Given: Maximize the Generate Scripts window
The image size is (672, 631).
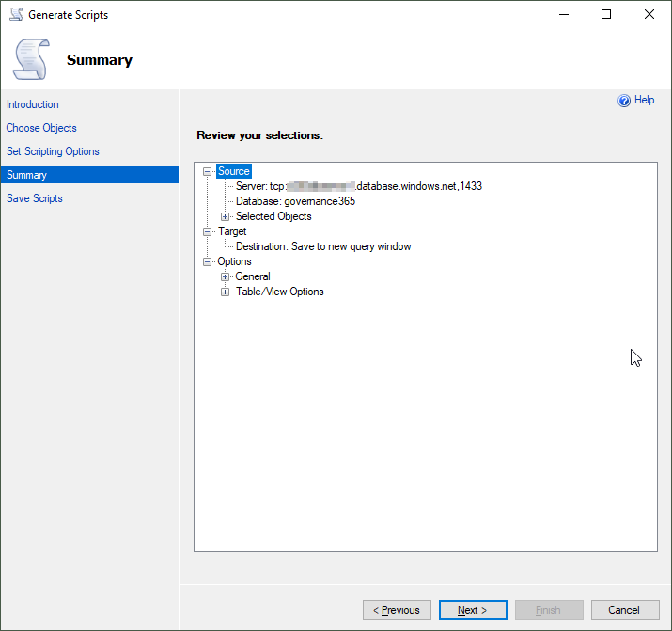Looking at the screenshot, I should click(606, 15).
